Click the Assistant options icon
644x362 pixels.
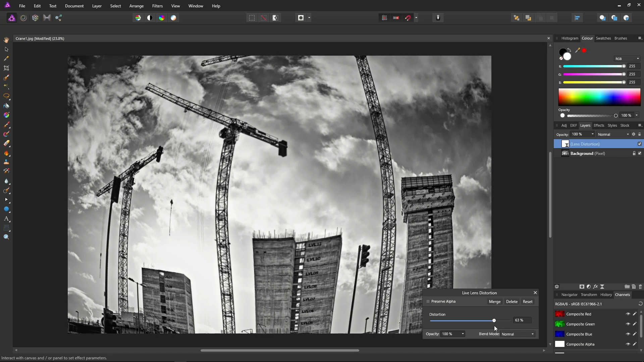pos(438,18)
